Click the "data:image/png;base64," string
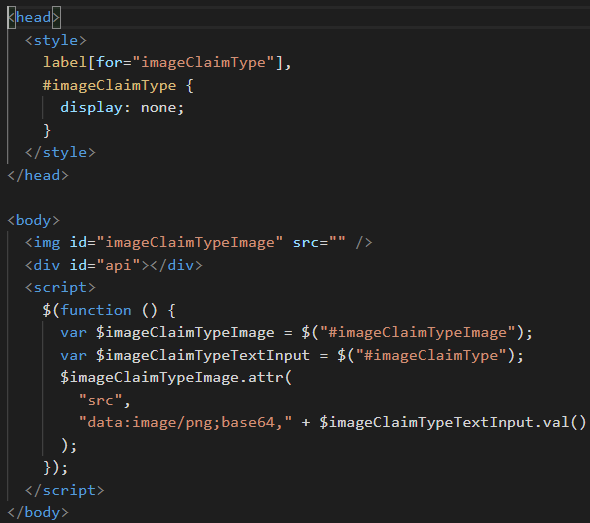This screenshot has height=523, width=590. (185, 423)
